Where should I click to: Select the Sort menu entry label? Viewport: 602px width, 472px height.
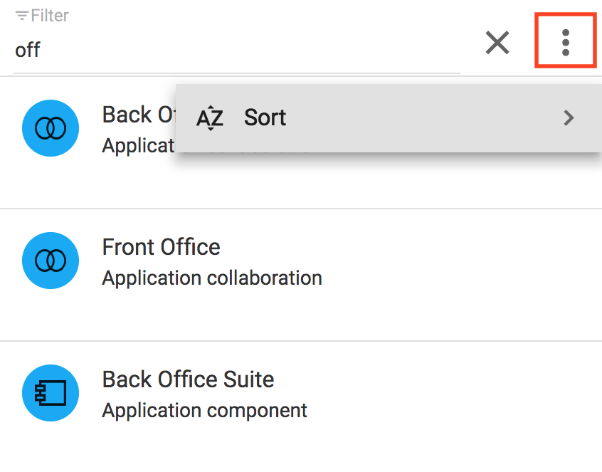point(265,118)
